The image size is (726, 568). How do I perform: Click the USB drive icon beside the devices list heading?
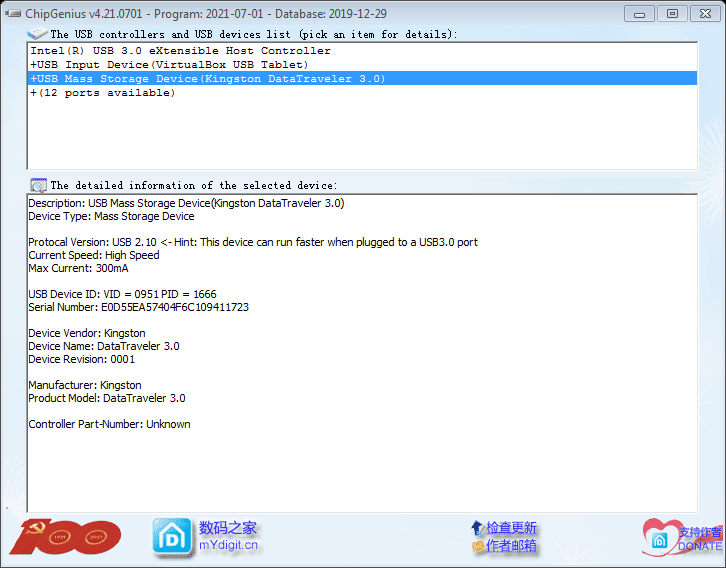[x=37, y=34]
